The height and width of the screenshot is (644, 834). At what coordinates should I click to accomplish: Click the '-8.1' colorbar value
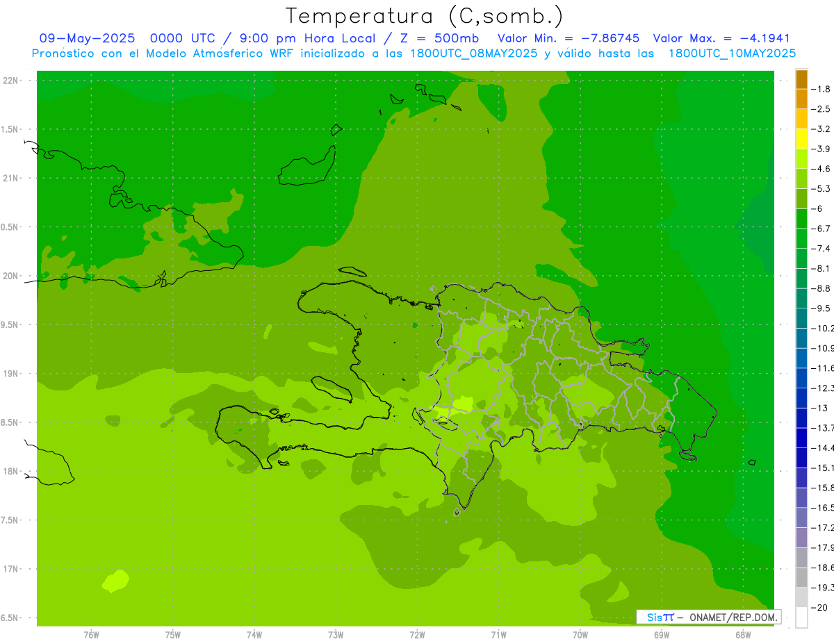[821, 268]
